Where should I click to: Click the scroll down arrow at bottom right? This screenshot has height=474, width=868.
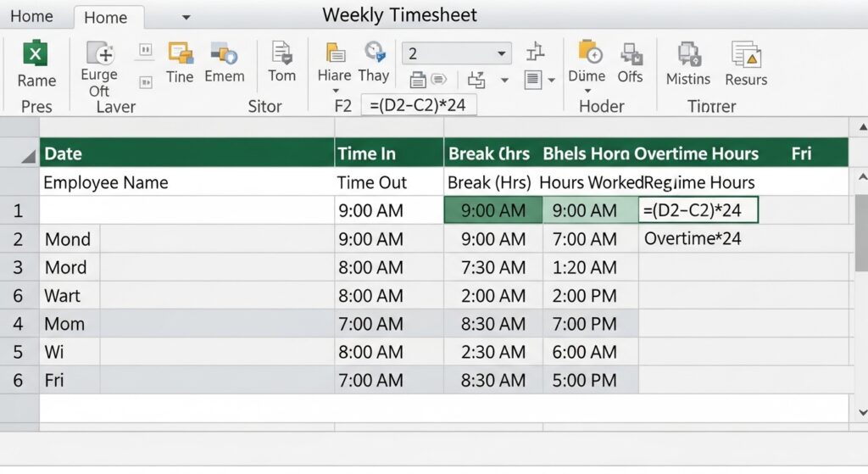[862, 412]
